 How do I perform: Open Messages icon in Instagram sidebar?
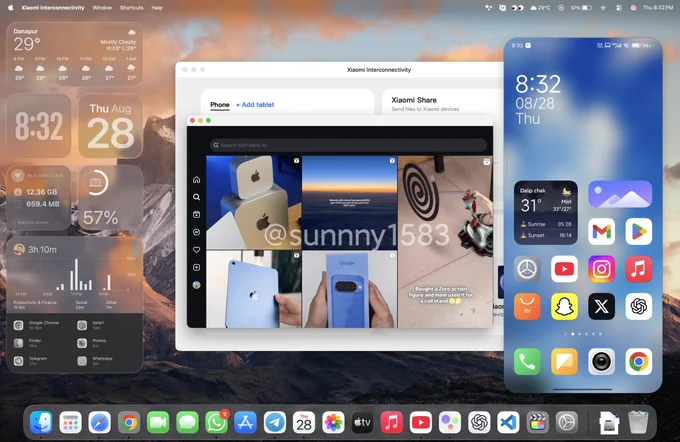(196, 232)
